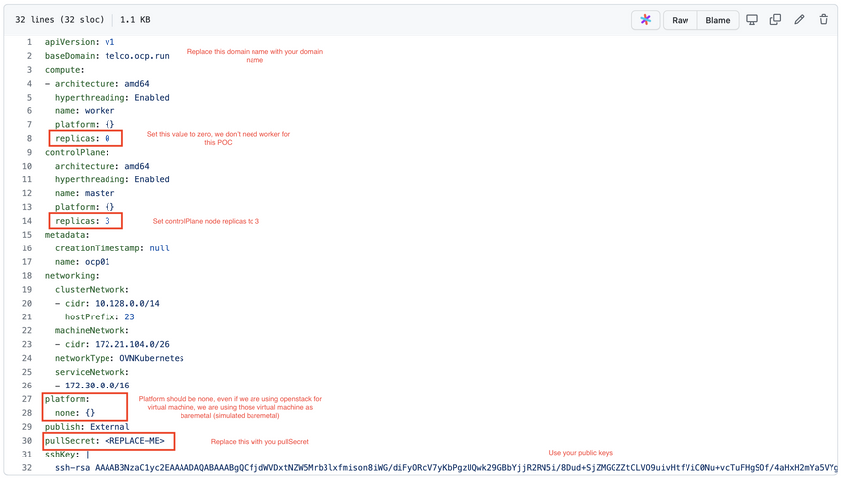The width and height of the screenshot is (868, 492).
Task: Open file in GitHub Desktop icon
Action: [752, 20]
